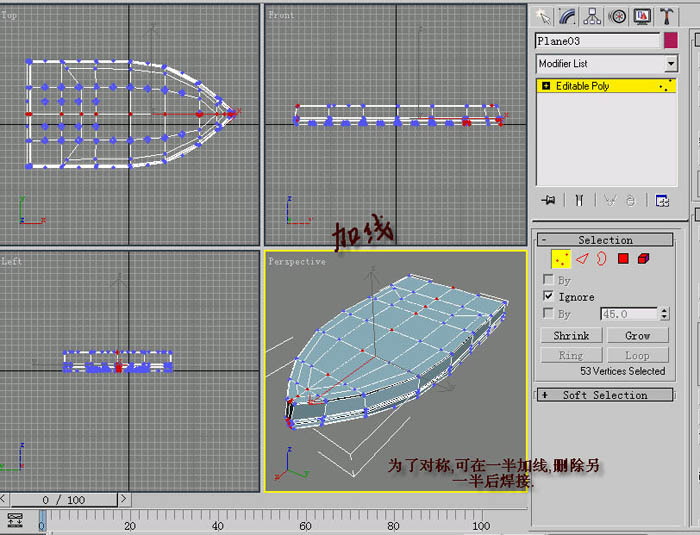Click frame 40 on the track bar
Screen dimensions: 700x535
217,526
